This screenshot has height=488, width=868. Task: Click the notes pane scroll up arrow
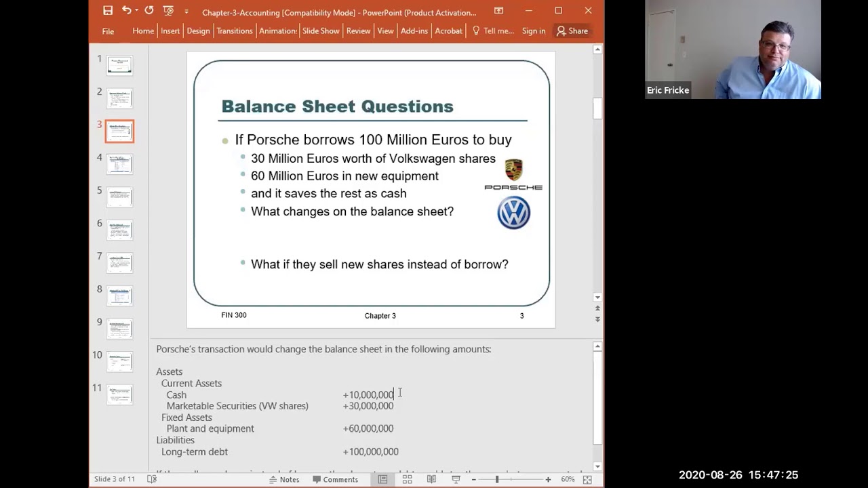coord(597,346)
